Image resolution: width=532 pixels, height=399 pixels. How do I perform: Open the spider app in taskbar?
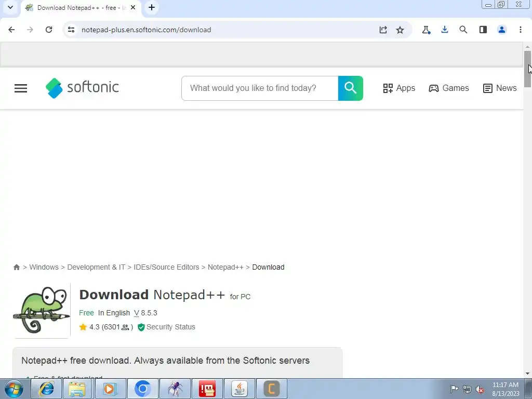175,389
